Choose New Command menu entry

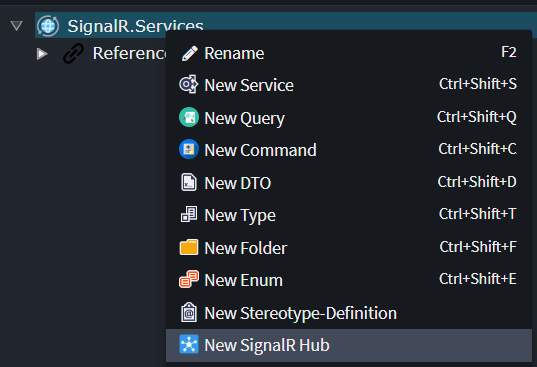click(349, 150)
